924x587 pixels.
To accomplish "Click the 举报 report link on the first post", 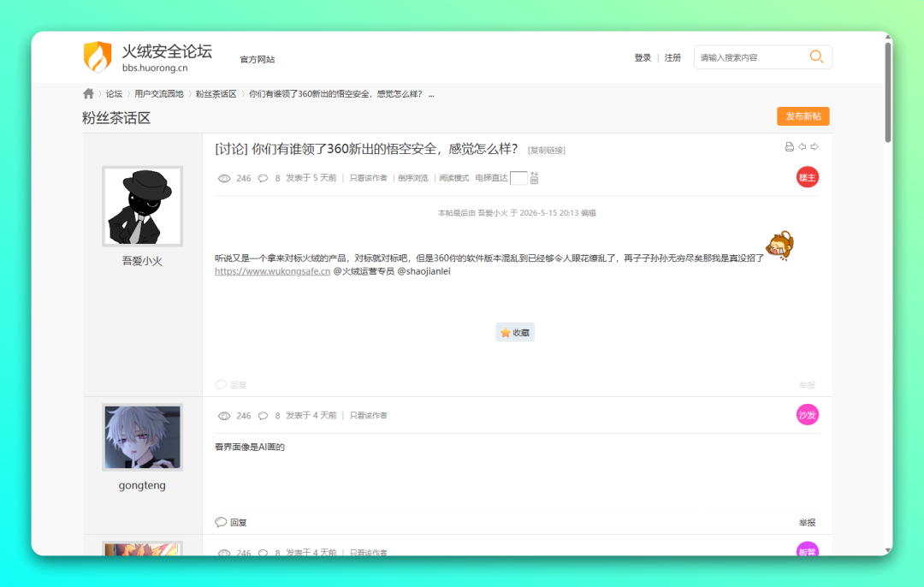I will pos(808,385).
